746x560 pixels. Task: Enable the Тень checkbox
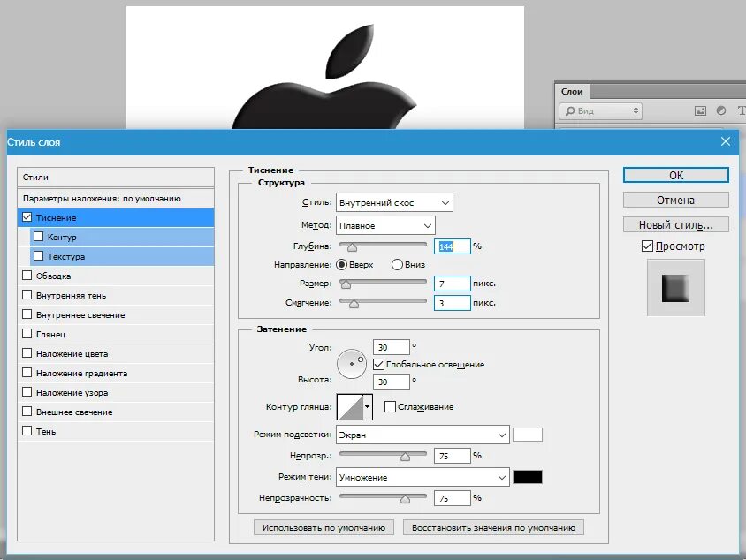point(27,431)
